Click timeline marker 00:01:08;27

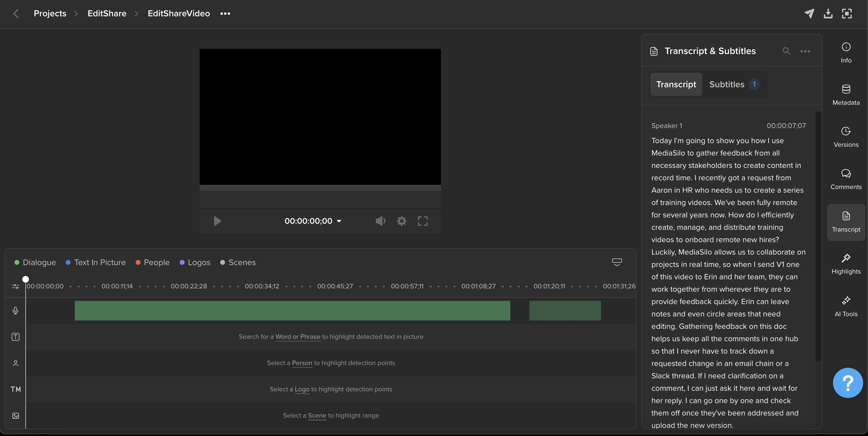(478, 286)
